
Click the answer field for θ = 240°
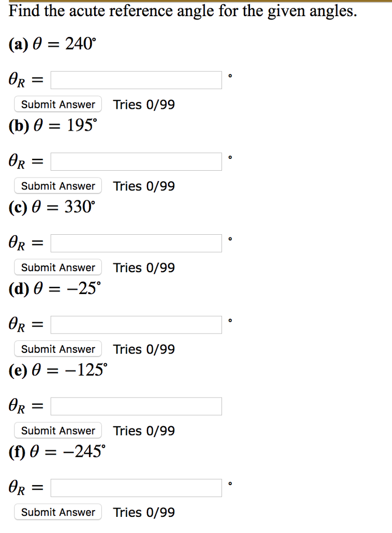tap(136, 80)
